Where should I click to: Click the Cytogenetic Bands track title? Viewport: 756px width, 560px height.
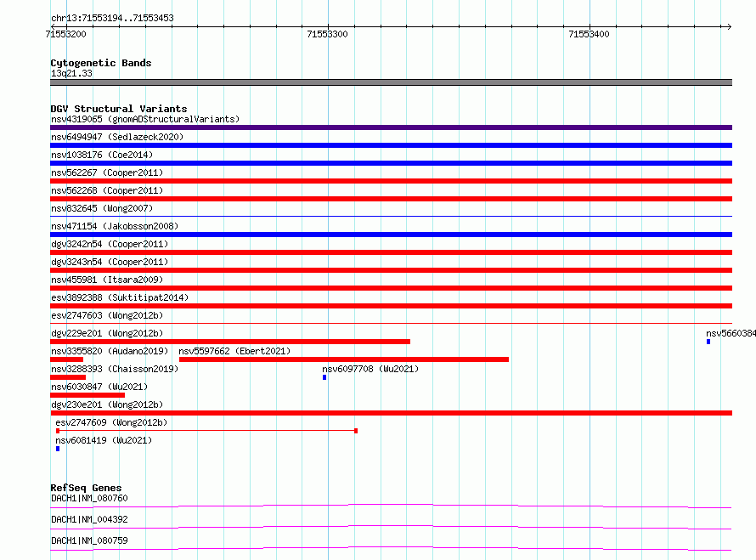point(101,63)
